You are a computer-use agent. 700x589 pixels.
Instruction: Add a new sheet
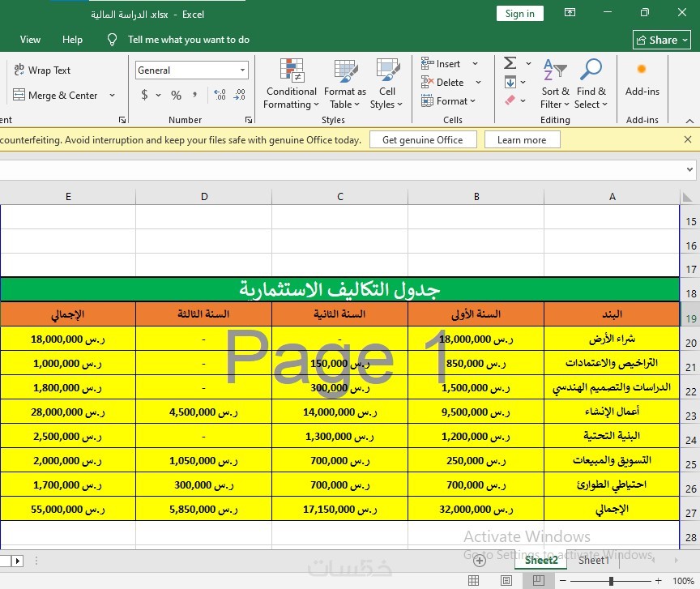coord(480,560)
